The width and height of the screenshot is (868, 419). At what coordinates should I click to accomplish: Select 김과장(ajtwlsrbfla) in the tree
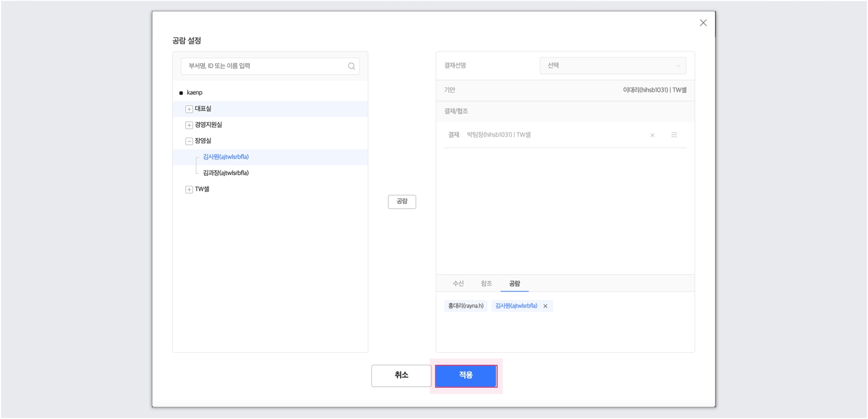(x=226, y=173)
